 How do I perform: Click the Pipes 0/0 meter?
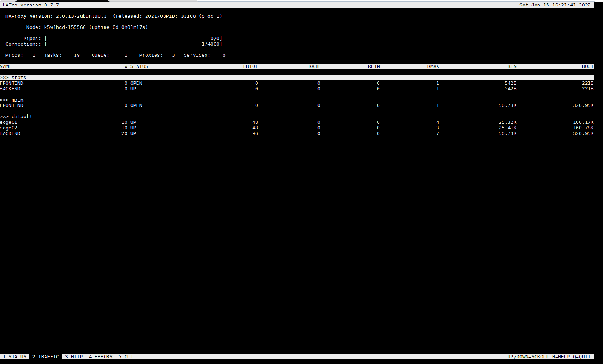(123, 38)
